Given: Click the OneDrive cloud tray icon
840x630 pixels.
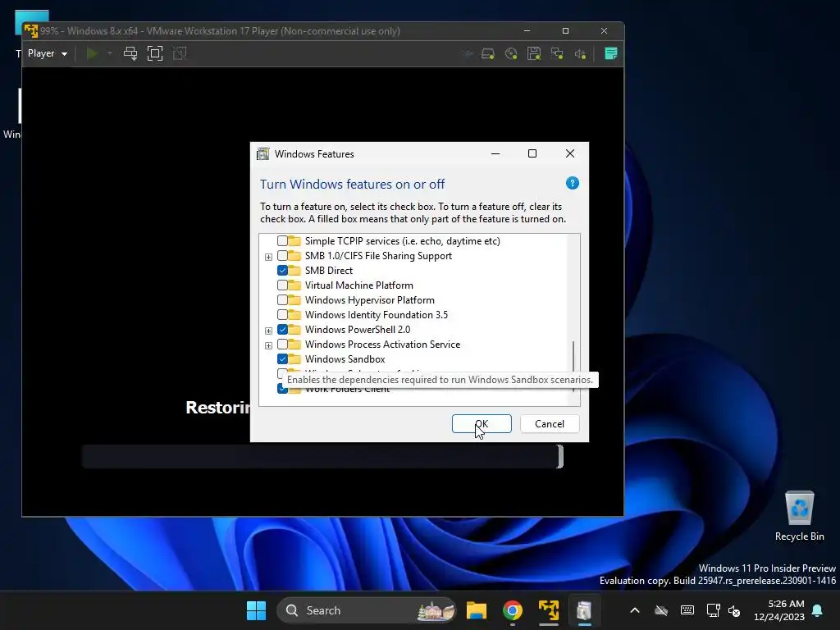Looking at the screenshot, I should 662,610.
